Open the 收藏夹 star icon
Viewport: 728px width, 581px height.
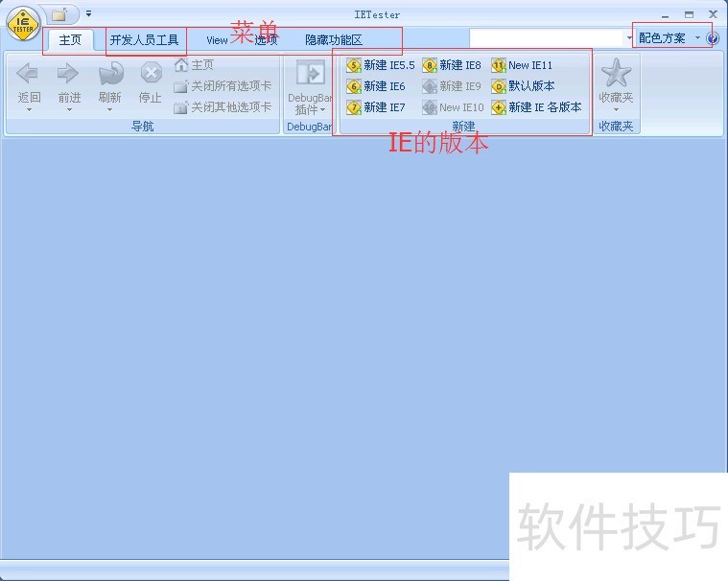pyautogui.click(x=616, y=73)
